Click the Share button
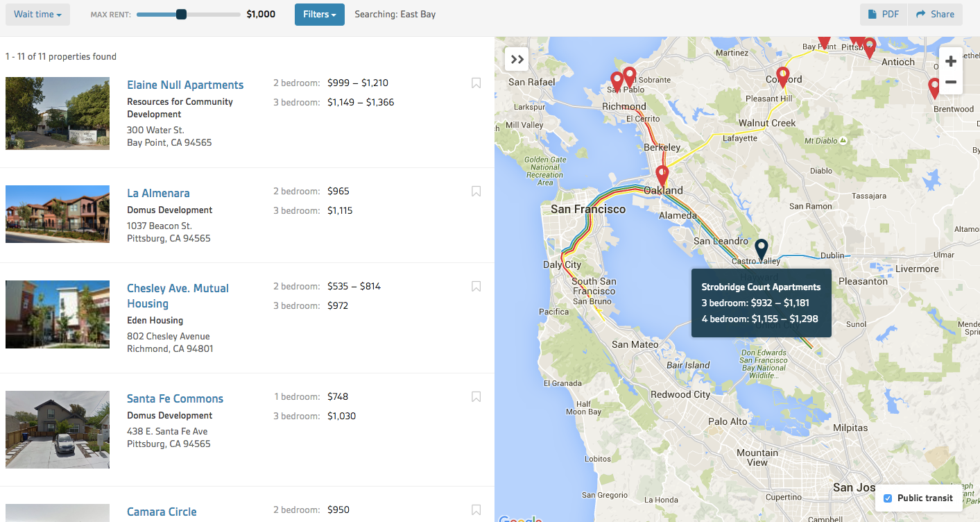This screenshot has width=980, height=522. [935, 15]
